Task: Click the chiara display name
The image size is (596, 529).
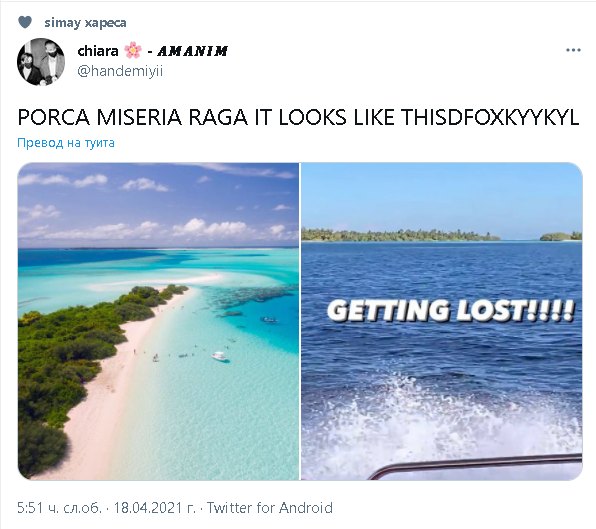Action: 98,51
